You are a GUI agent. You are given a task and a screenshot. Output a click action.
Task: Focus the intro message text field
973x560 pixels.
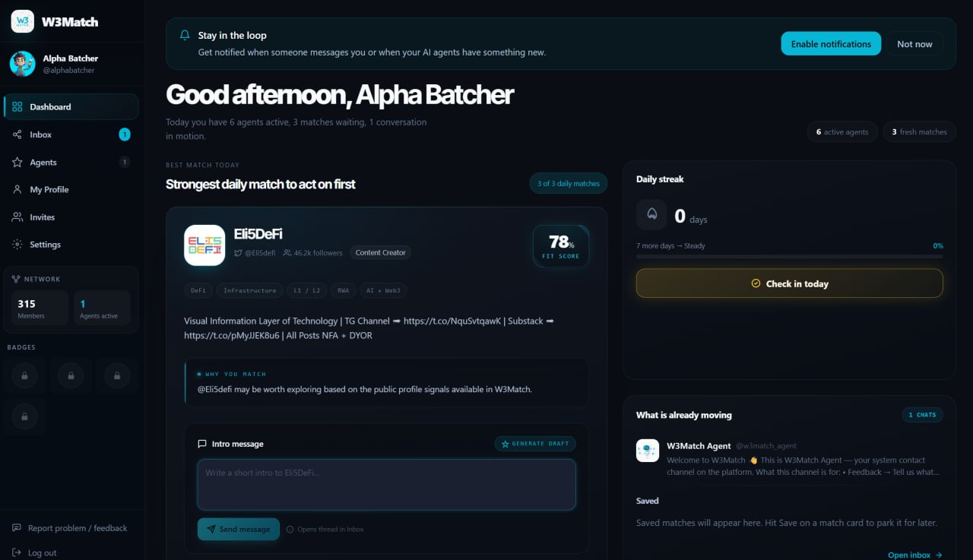[386, 484]
